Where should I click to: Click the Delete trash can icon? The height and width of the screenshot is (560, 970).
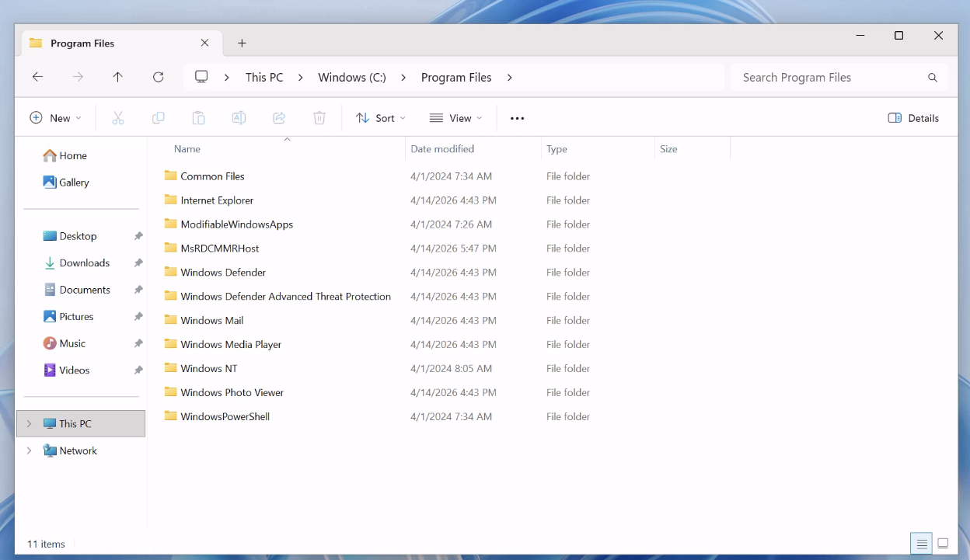319,118
